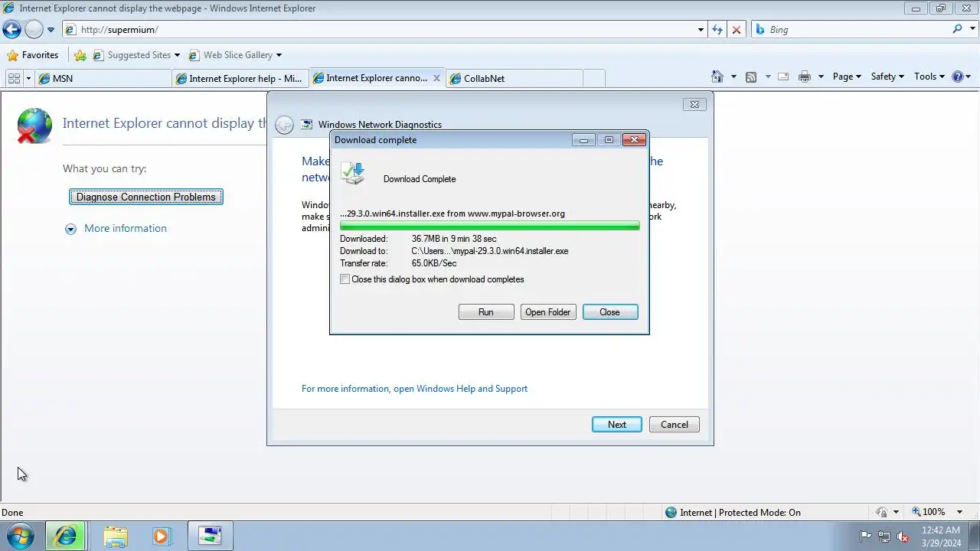Click the red Stop loading icon
Screen dimensions: 980x551
(x=737, y=30)
